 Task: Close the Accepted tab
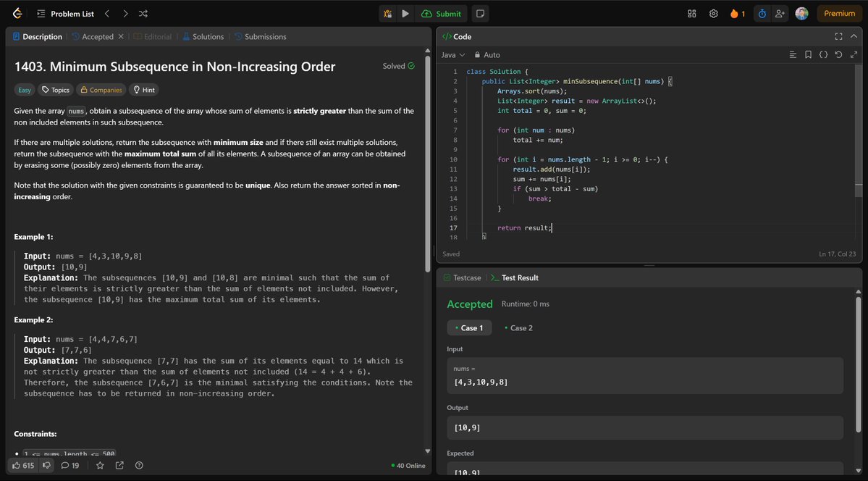121,36
